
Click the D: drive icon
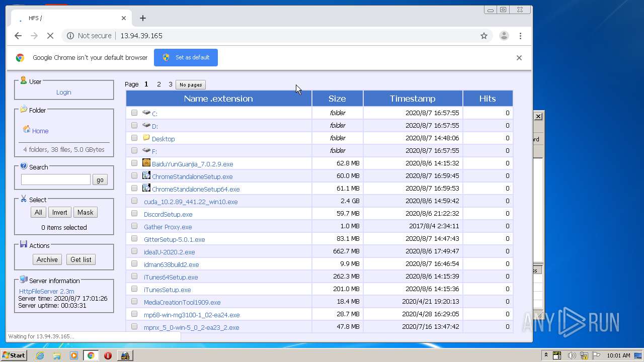[146, 125]
